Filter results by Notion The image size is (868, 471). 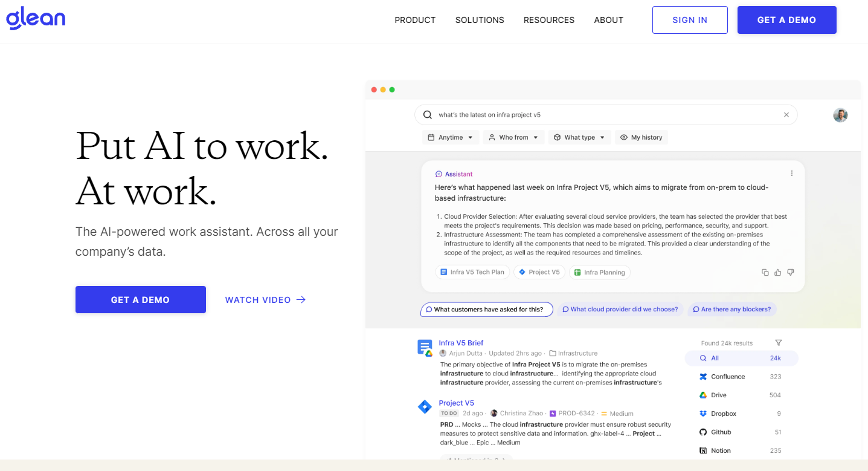[741, 450]
